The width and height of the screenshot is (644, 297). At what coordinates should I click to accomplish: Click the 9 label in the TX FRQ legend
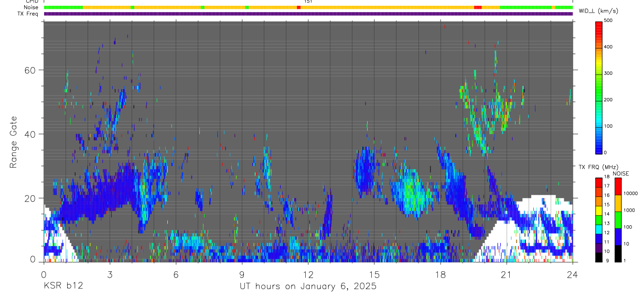(x=607, y=260)
